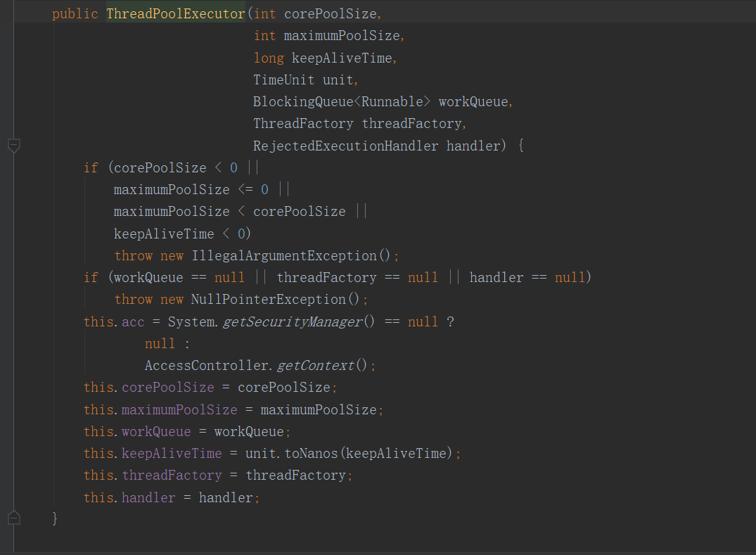The height and width of the screenshot is (555, 756).
Task: Click 'unit.toNanos(keepAliveTime)' call
Action: 349,453
